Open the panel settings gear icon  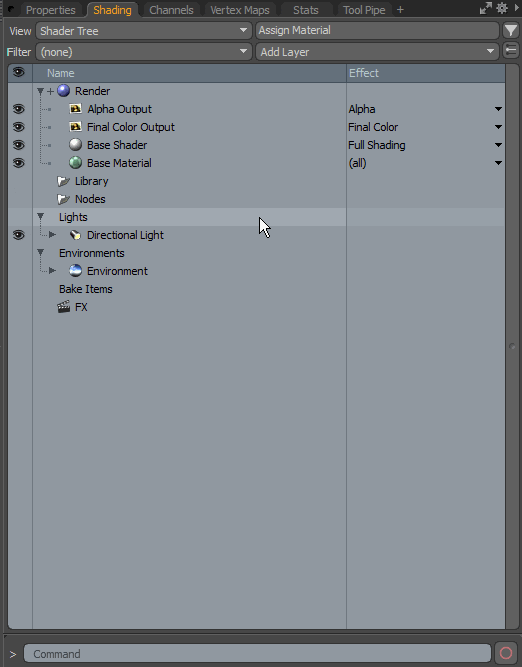click(502, 9)
